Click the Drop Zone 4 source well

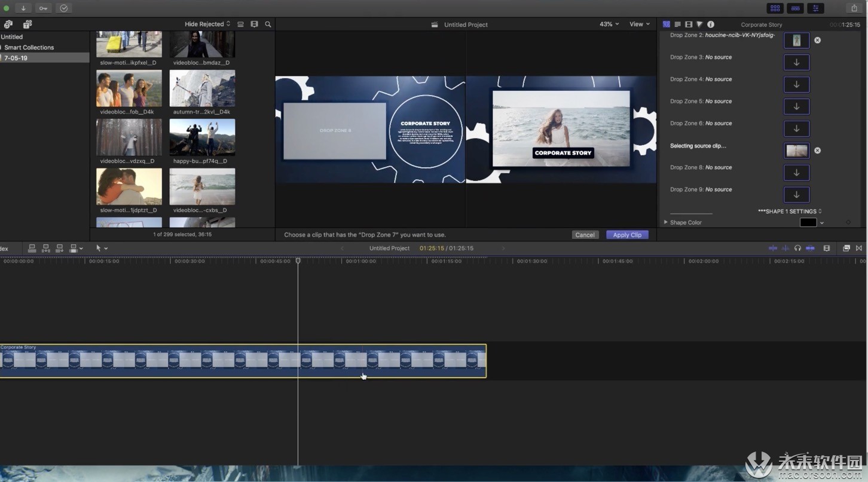click(796, 84)
